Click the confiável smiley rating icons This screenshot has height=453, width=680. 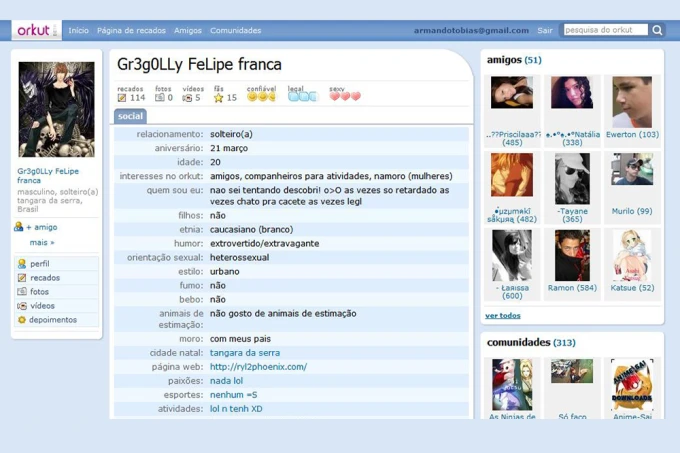[x=261, y=97]
